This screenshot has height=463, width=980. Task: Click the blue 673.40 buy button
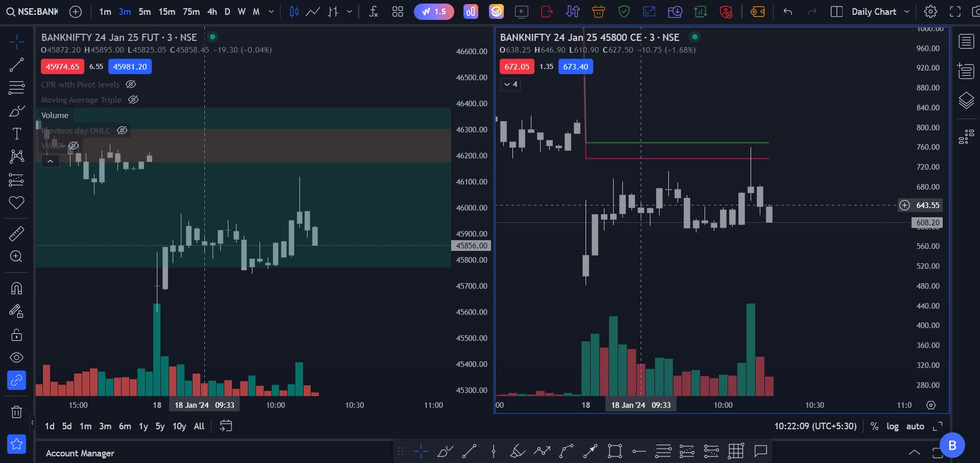point(575,66)
